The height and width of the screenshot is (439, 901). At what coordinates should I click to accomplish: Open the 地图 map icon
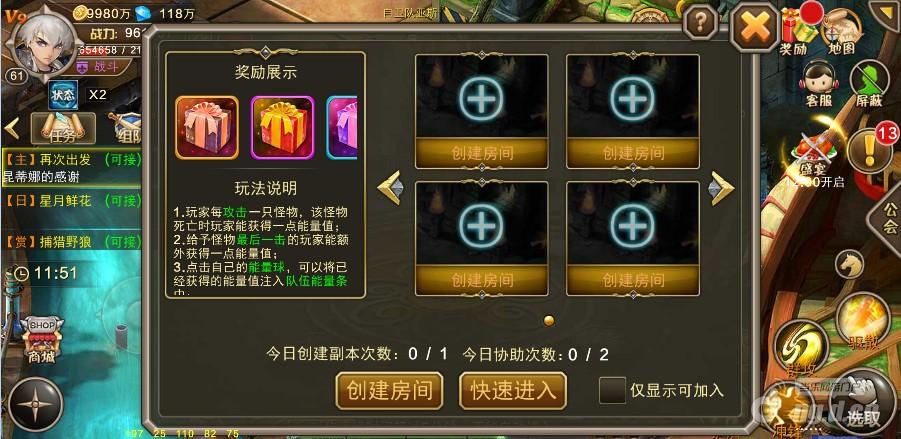pyautogui.click(x=842, y=32)
